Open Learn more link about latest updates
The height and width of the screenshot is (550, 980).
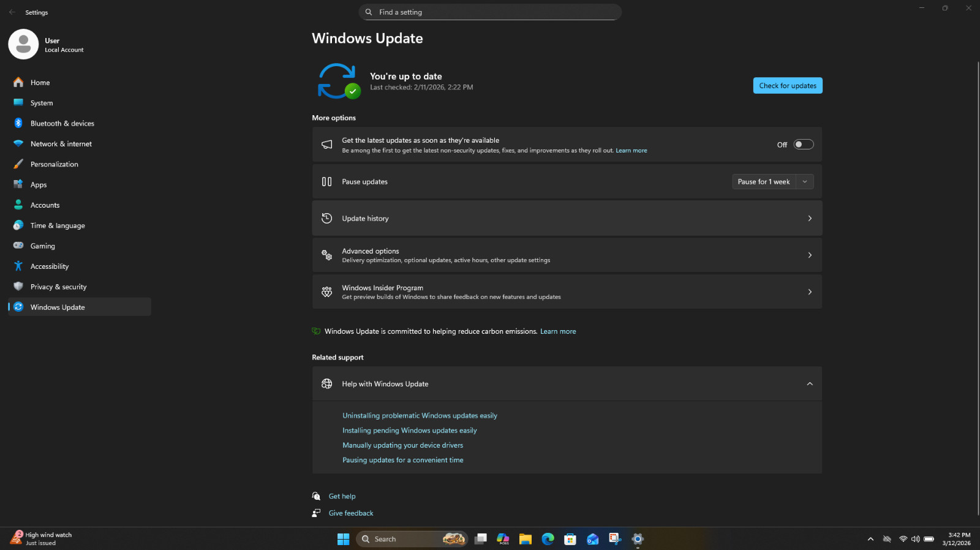(631, 151)
